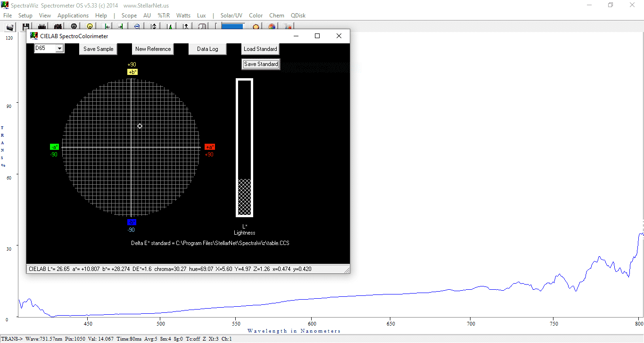The image size is (644, 343).
Task: Click the Save Standard button
Action: 261,64
